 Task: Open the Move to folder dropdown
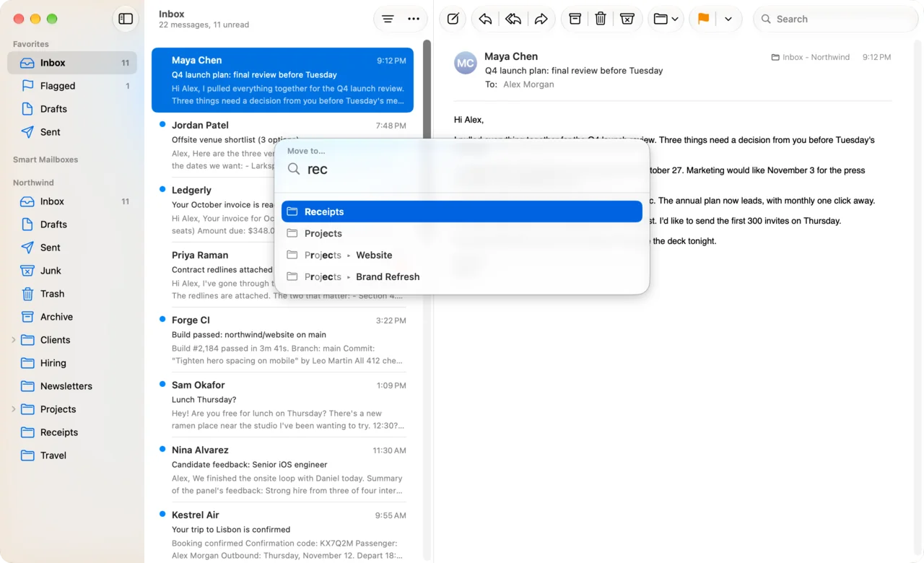(x=666, y=19)
